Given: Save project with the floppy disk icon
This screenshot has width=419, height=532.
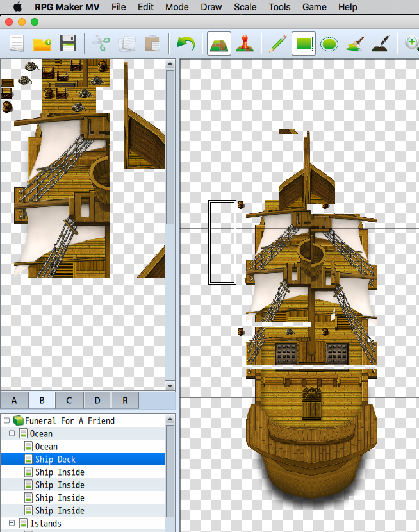Looking at the screenshot, I should (67, 44).
